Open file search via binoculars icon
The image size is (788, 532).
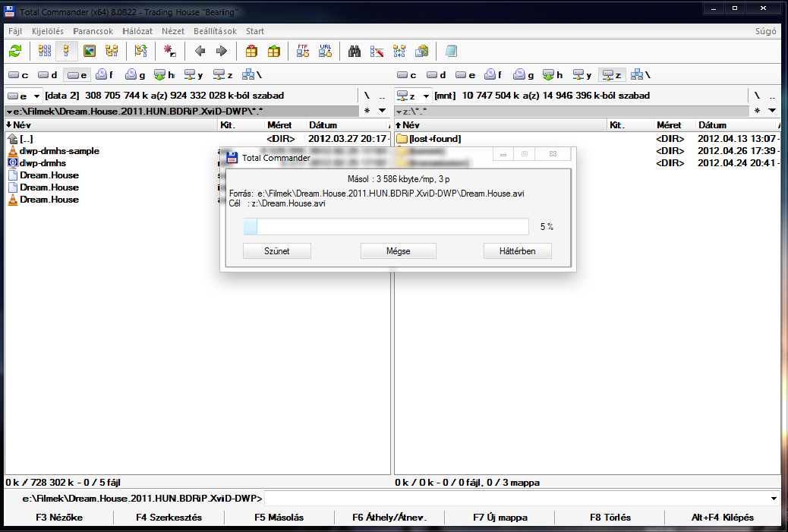coord(355,51)
